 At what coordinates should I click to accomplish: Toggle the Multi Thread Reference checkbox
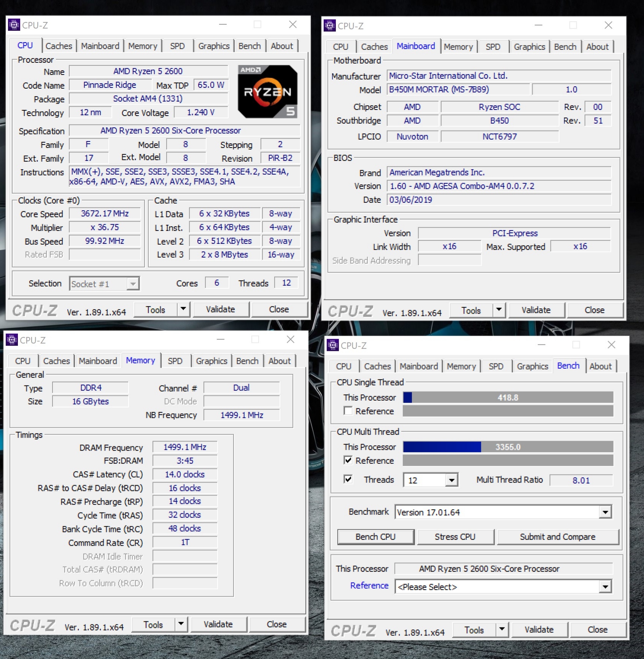(348, 460)
